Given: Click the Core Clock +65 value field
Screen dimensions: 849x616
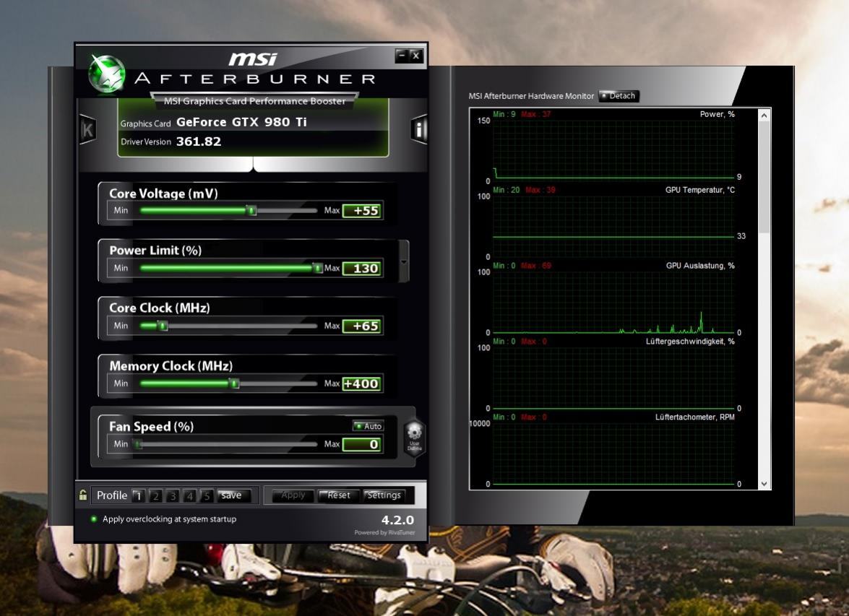Looking at the screenshot, I should [362, 326].
